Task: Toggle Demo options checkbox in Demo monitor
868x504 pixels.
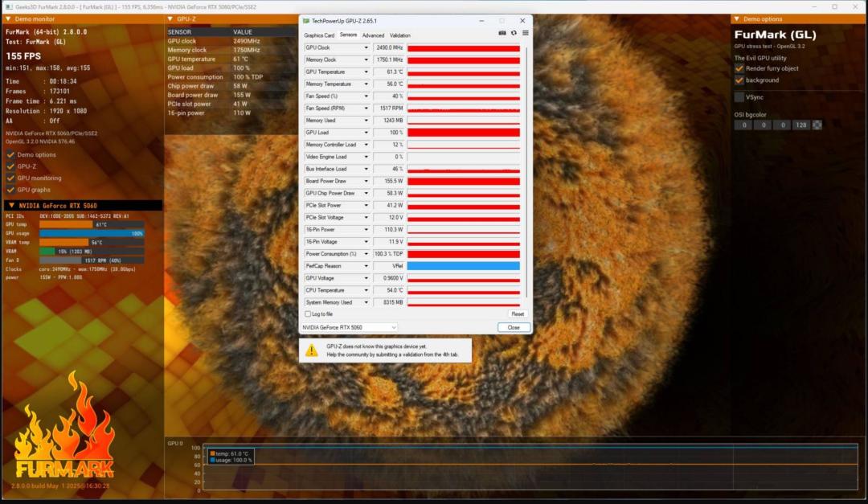Action: [10, 155]
